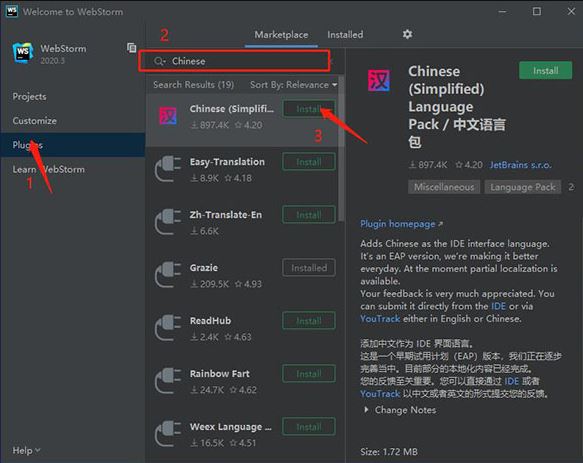583x463 pixels.
Task: Click the green Install button in the details pane
Action: (x=545, y=71)
